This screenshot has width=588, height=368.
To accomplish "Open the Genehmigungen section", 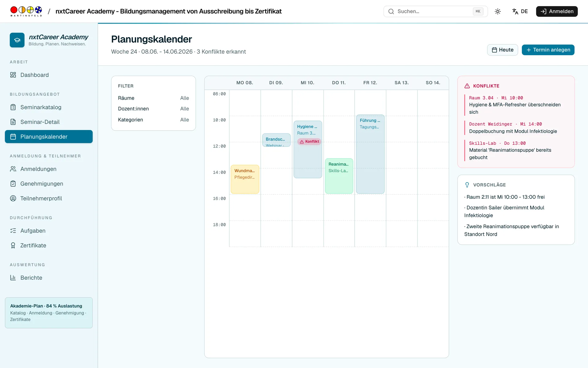I will coord(49,184).
